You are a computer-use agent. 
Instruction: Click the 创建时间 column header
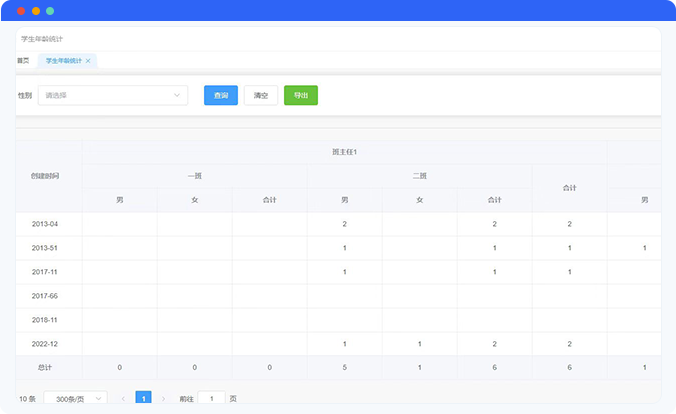tap(45, 176)
